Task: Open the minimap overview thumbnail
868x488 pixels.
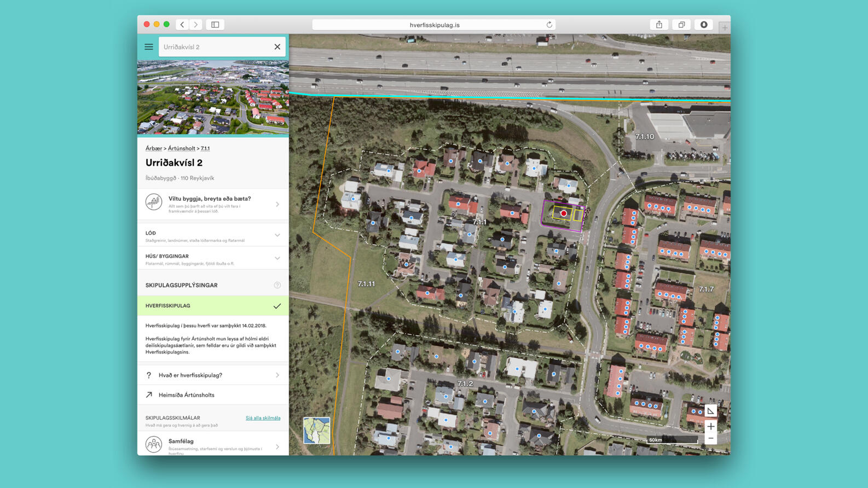Action: 317,430
